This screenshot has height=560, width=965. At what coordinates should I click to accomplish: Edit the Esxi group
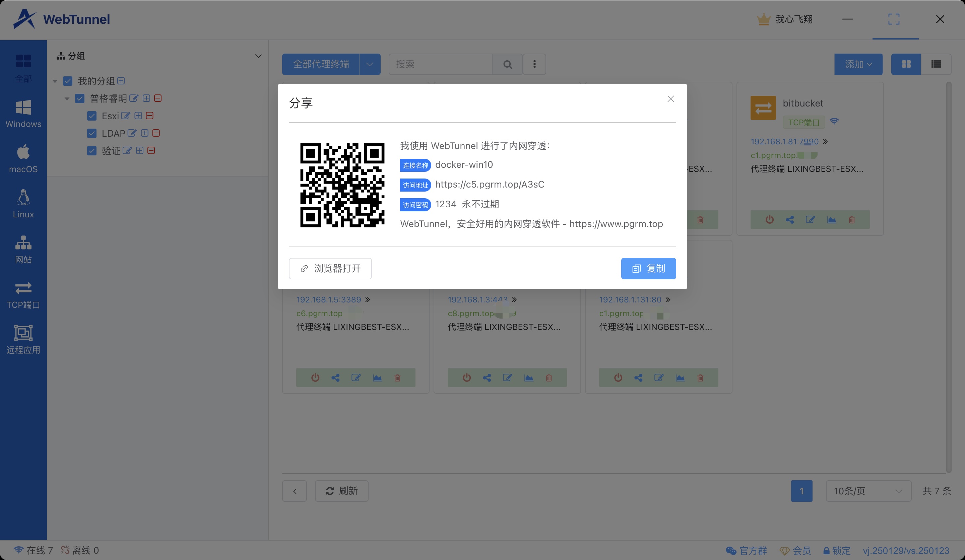point(126,116)
